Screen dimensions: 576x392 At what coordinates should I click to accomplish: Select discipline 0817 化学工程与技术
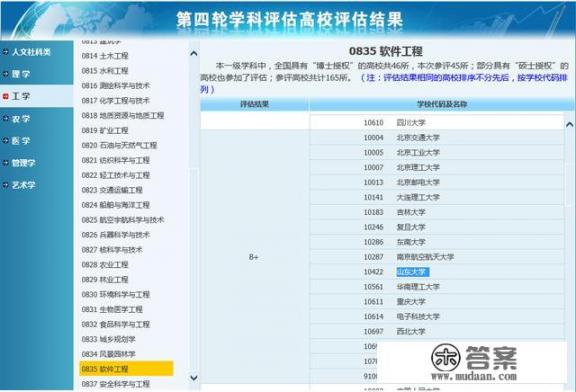(x=116, y=100)
